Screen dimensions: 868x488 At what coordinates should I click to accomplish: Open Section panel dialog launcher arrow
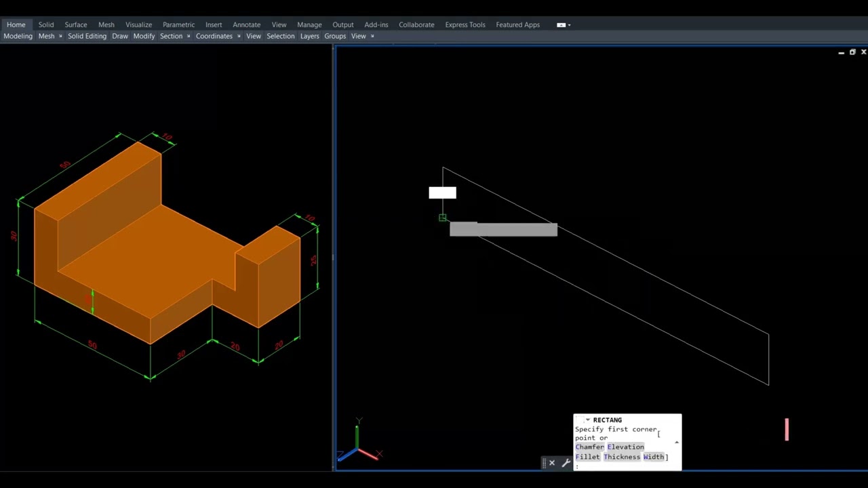[189, 36]
